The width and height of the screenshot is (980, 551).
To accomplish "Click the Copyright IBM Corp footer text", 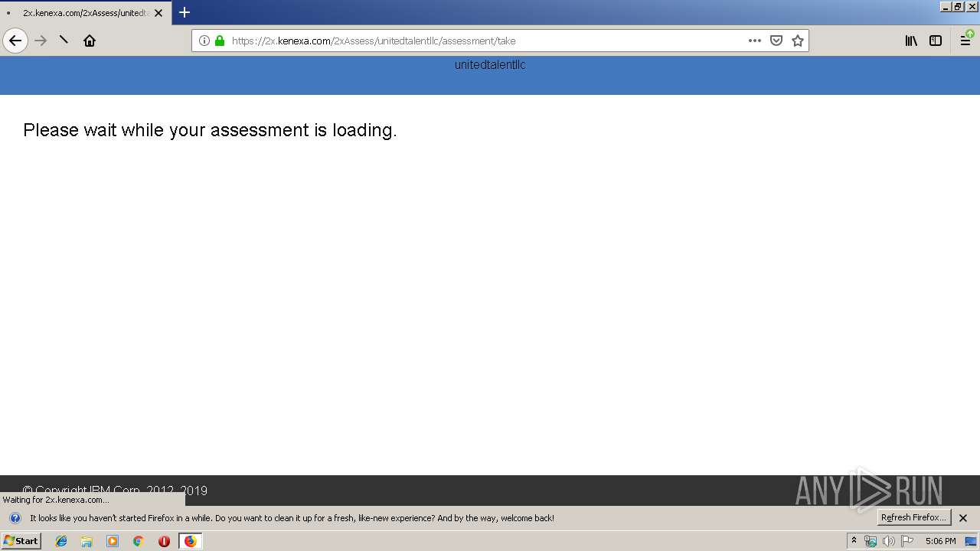I will [x=115, y=491].
